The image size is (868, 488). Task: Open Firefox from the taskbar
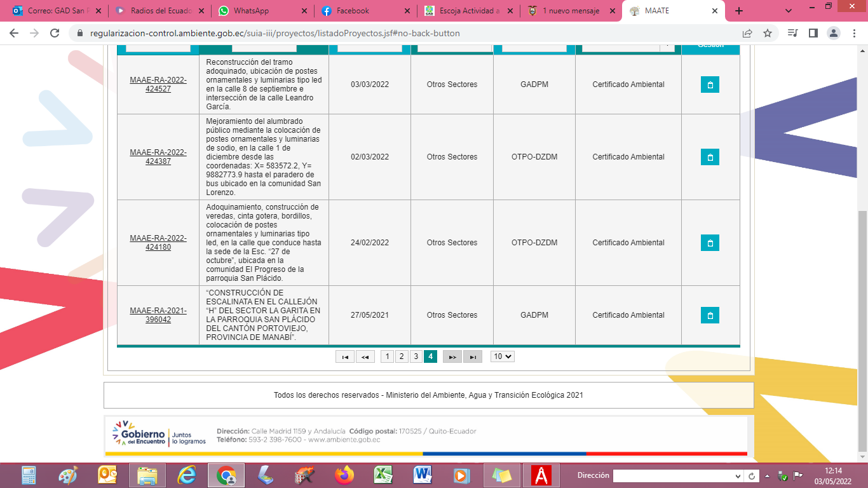click(x=344, y=475)
